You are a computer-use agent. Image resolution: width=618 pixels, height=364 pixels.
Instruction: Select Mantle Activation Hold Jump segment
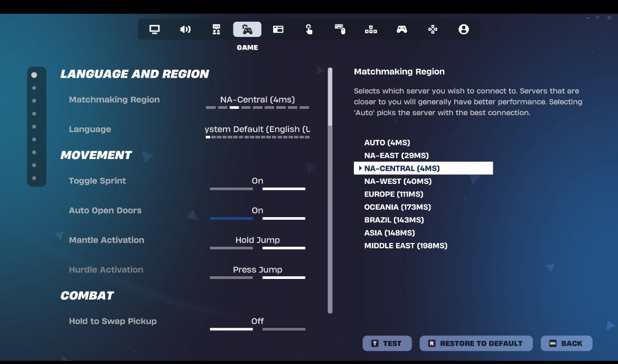click(x=284, y=248)
